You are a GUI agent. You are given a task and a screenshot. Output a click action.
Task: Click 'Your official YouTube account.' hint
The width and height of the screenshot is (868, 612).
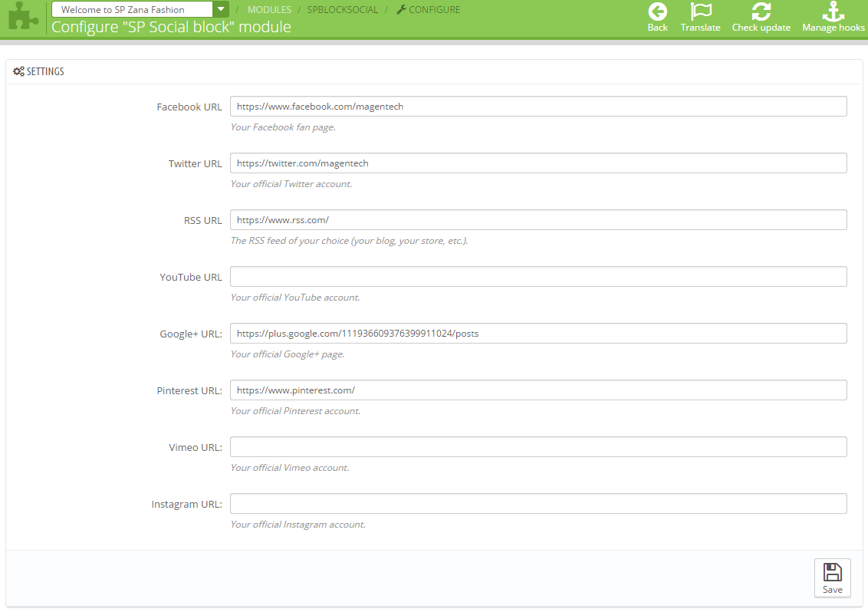[295, 298]
